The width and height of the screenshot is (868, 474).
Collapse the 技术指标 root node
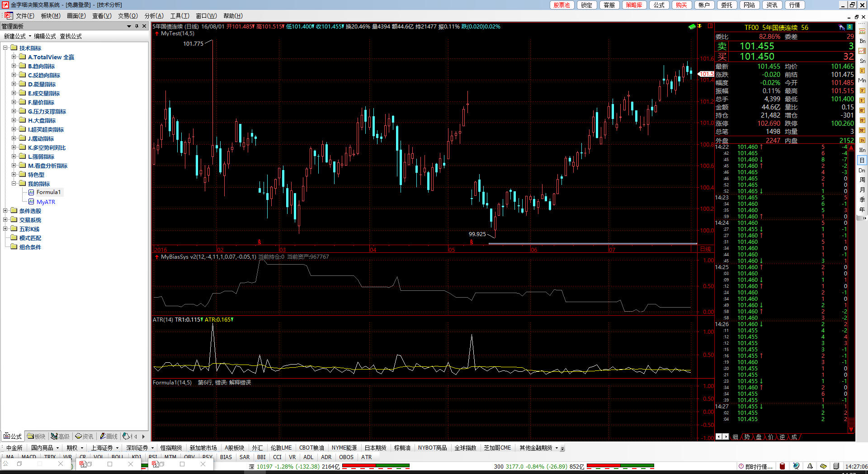[x=5, y=48]
